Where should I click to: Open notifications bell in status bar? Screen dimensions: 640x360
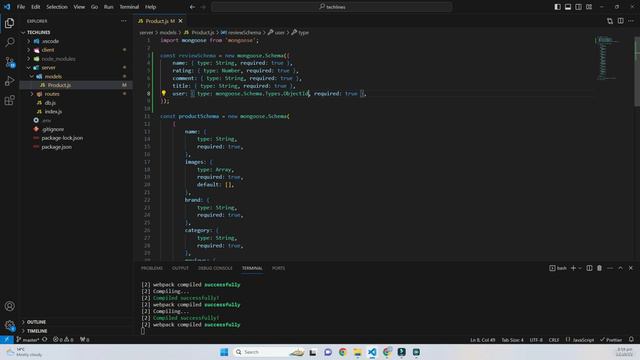tap(631, 340)
